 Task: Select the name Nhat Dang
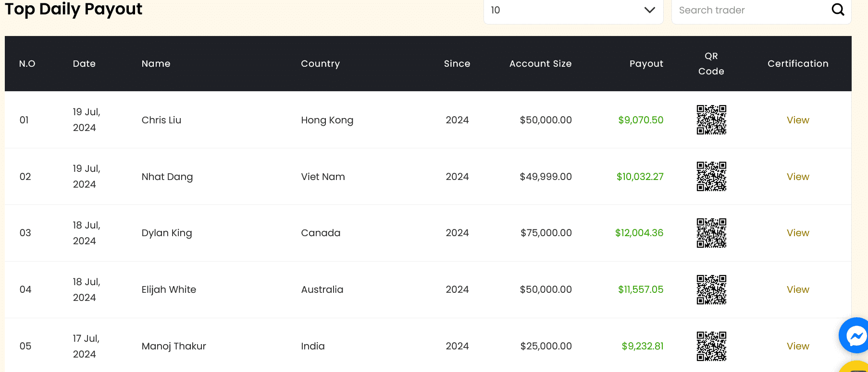click(x=167, y=177)
